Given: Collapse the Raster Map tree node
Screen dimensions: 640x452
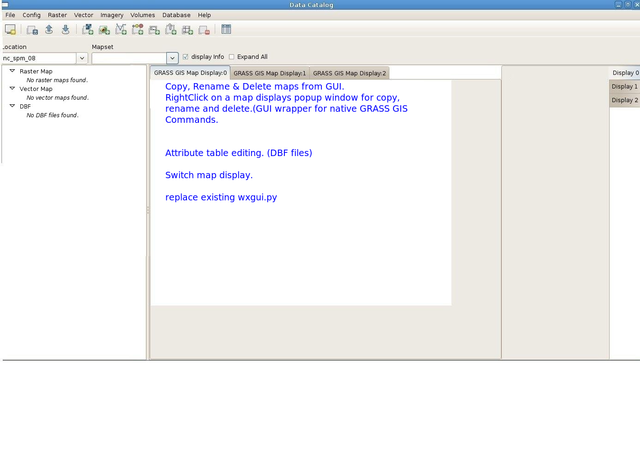Looking at the screenshot, I should coord(12,72).
